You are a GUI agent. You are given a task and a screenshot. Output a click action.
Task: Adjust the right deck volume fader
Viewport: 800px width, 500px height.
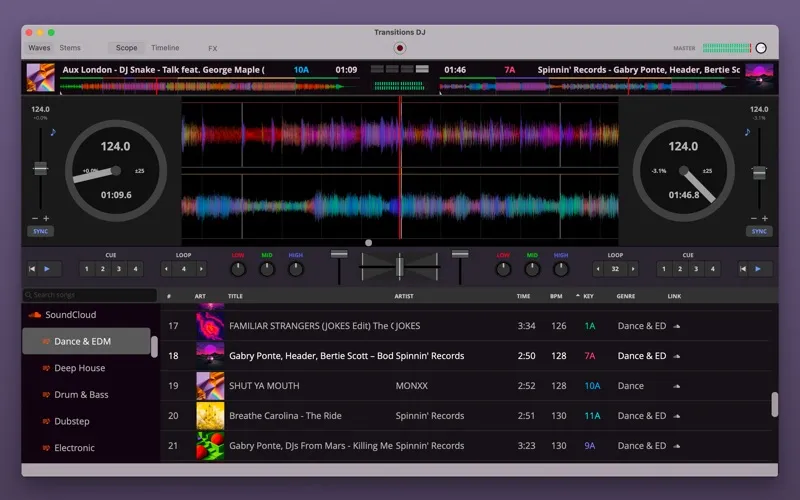460,254
